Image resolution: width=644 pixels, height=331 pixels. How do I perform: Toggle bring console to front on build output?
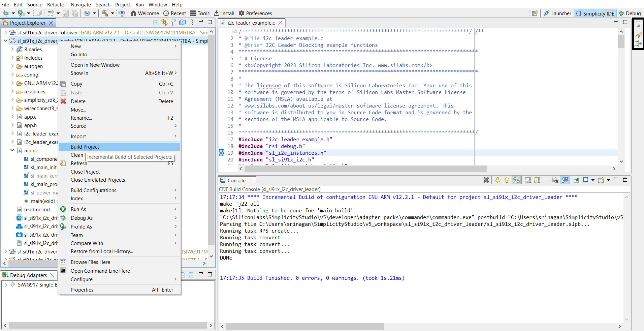[565, 180]
